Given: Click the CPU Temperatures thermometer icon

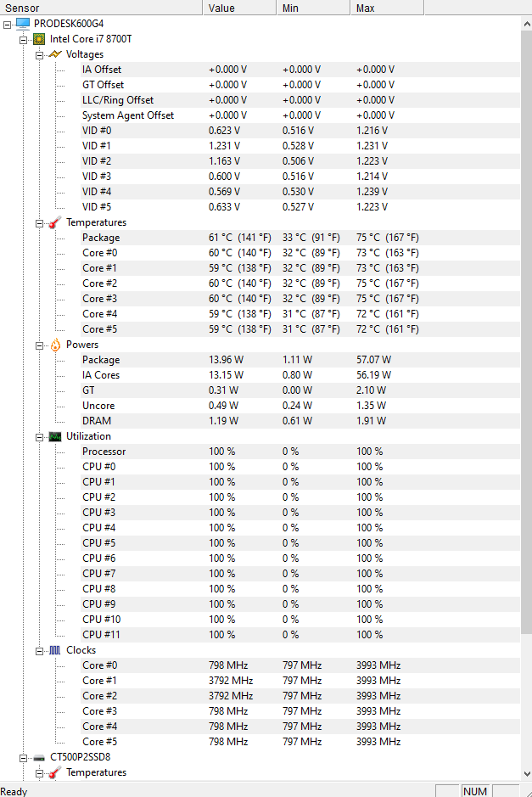Looking at the screenshot, I should click(x=55, y=222).
